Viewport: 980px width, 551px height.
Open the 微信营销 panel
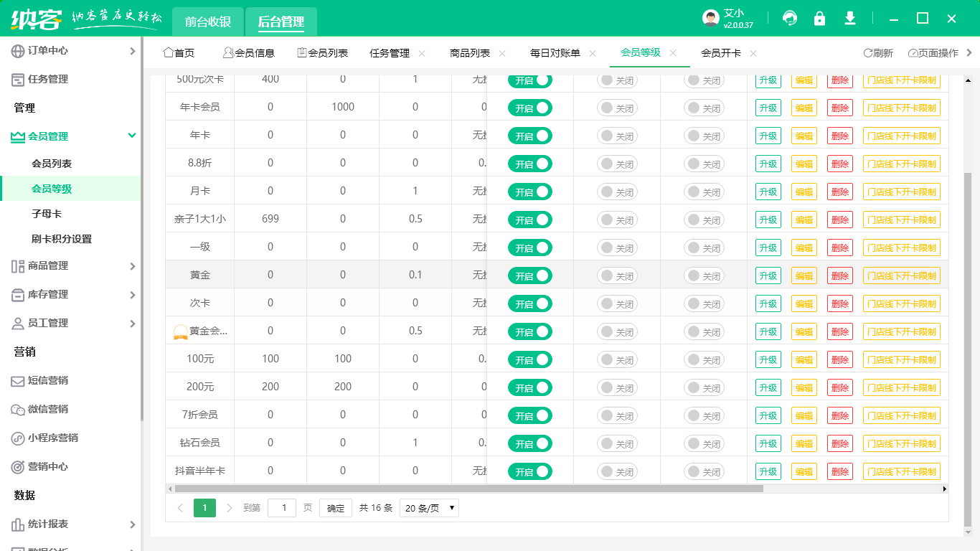click(x=43, y=410)
